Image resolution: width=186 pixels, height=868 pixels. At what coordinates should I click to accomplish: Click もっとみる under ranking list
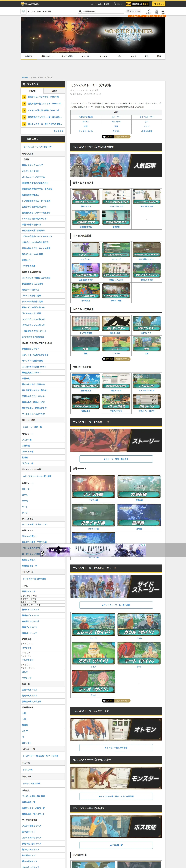coord(58,131)
